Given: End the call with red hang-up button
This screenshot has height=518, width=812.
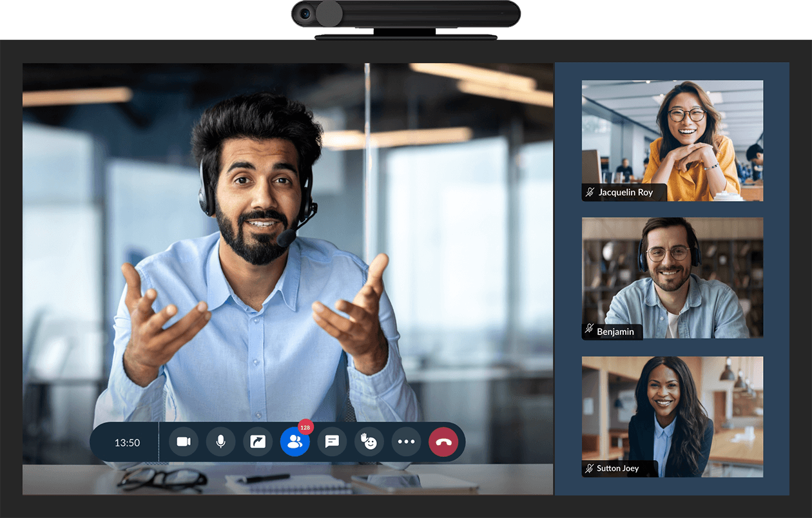Looking at the screenshot, I should click(x=443, y=442).
